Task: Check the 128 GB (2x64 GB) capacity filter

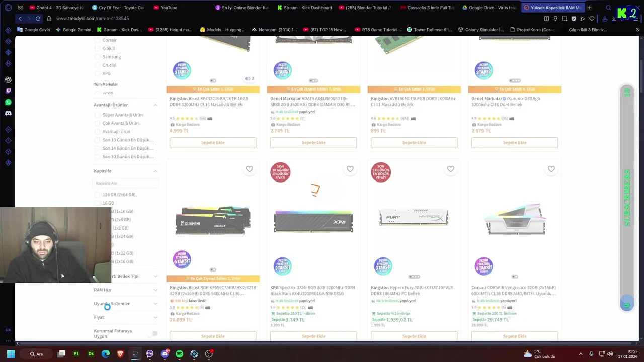Action: pos(97,195)
